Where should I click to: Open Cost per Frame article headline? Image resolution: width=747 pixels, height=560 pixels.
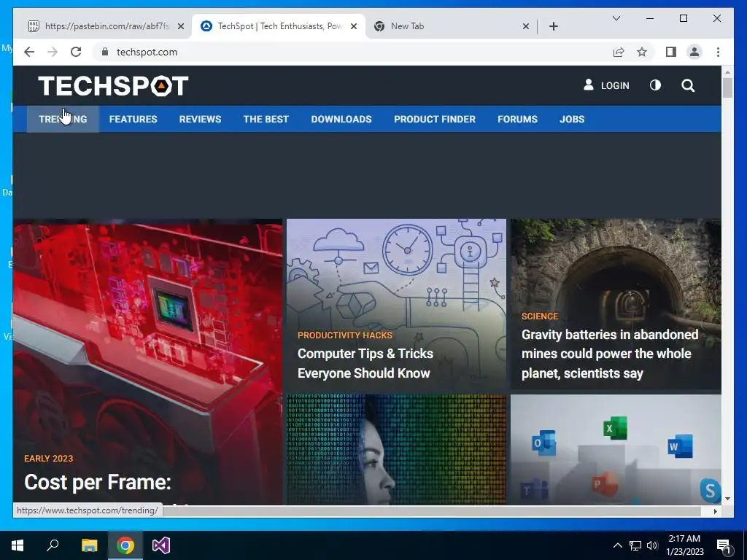pos(97,483)
